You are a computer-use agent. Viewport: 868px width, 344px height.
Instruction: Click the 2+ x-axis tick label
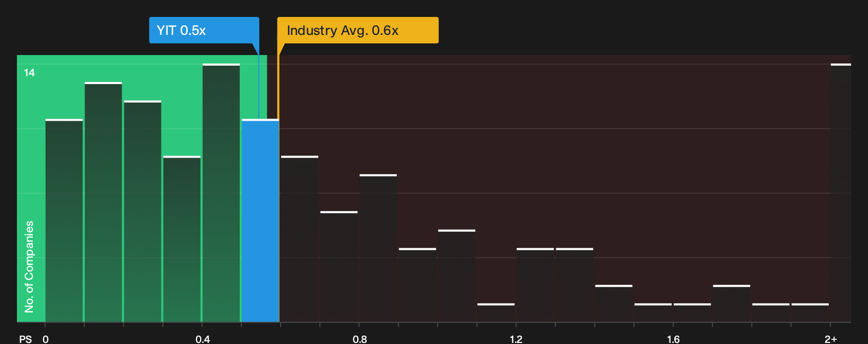point(831,339)
